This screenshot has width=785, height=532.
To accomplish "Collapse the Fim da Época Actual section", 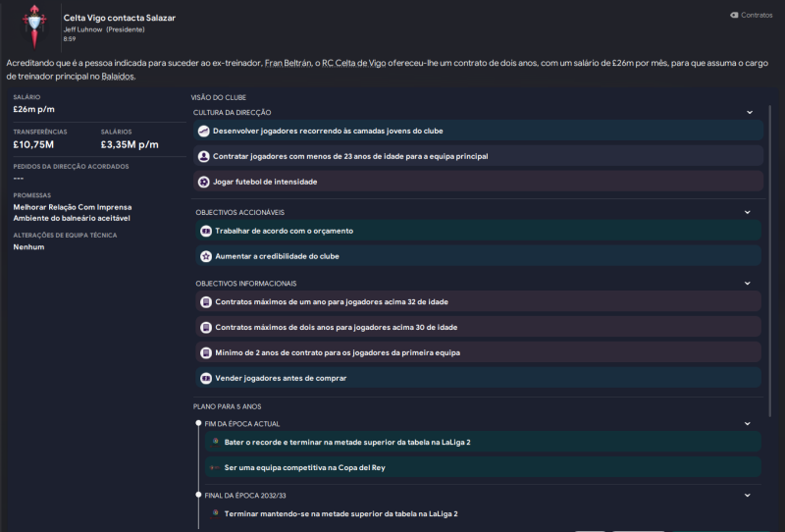I will click(x=748, y=424).
